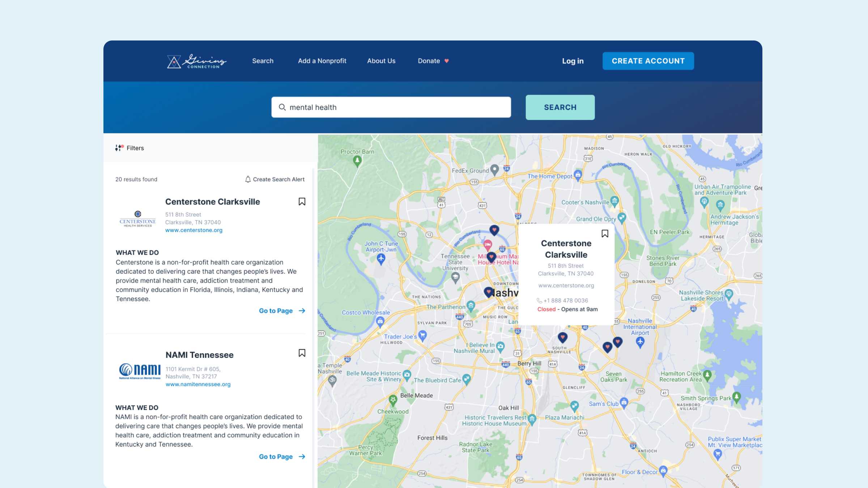Click Go to Page for NAMI Tennessee
Image resolution: width=868 pixels, height=488 pixels.
point(282,457)
